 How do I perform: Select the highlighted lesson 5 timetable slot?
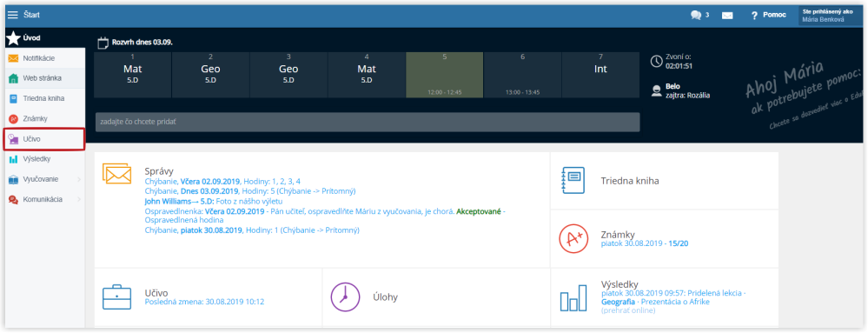(445, 76)
